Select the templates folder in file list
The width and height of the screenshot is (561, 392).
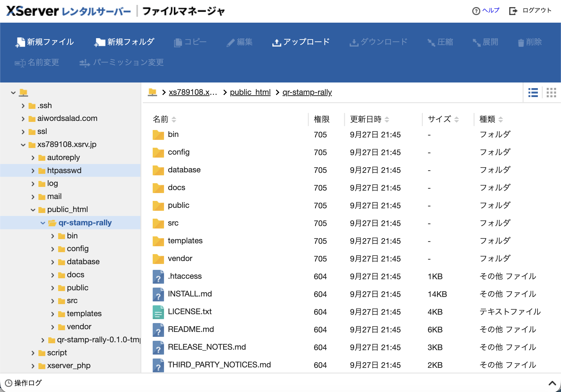coord(185,241)
